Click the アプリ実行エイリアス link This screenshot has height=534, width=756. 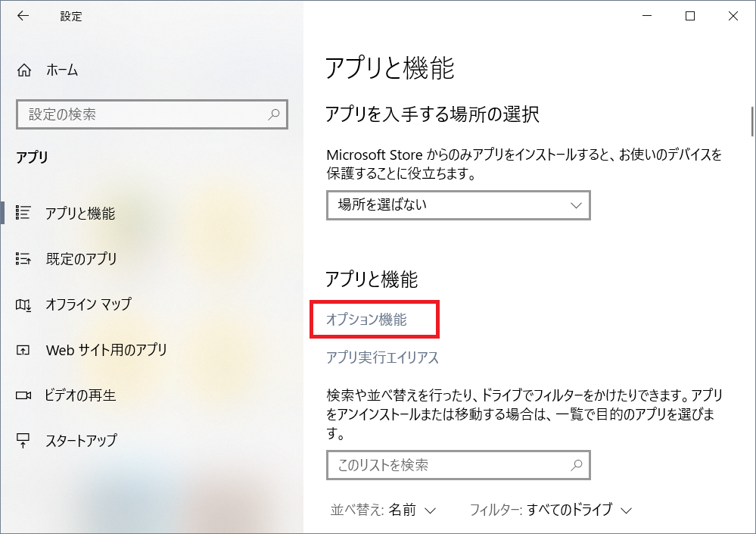coord(382,358)
